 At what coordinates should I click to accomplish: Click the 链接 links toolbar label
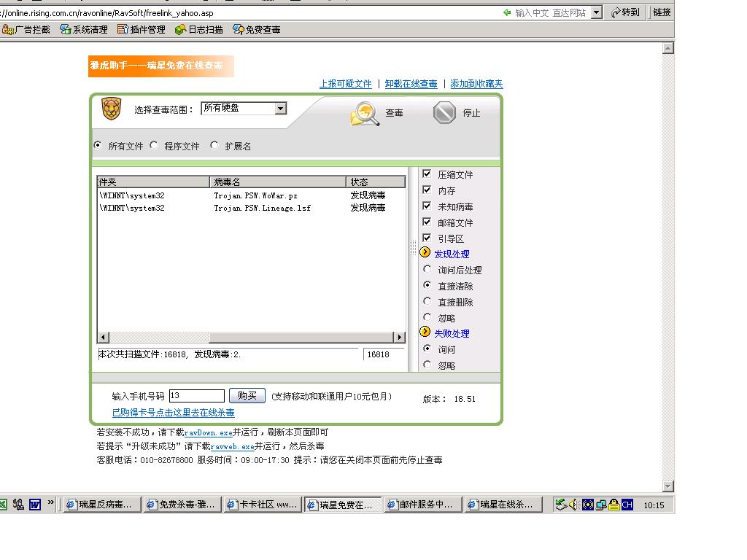(x=662, y=12)
